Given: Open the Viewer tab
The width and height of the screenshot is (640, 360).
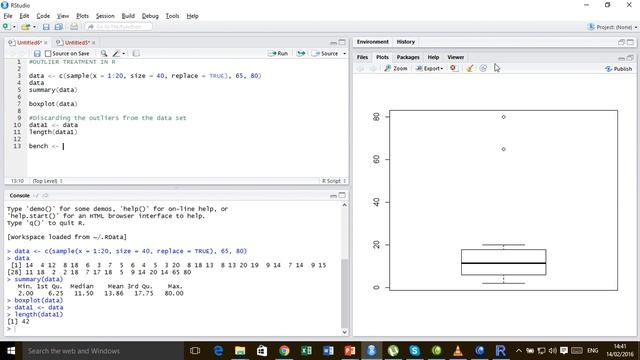Looking at the screenshot, I should click(456, 57).
